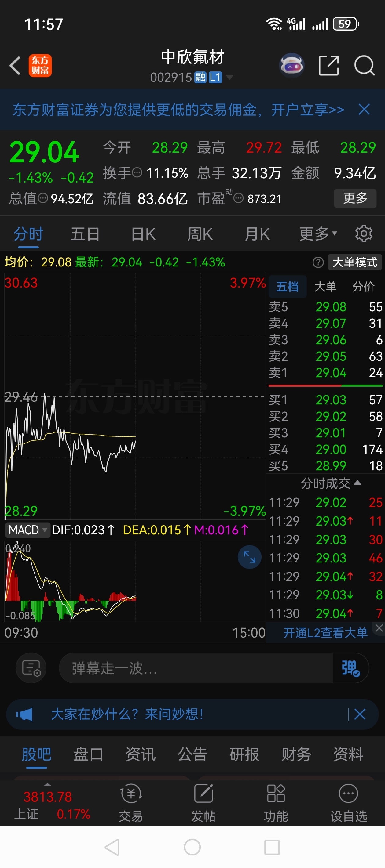Go back with the top-left arrow
Screen dimensions: 385x868
pos(15,65)
